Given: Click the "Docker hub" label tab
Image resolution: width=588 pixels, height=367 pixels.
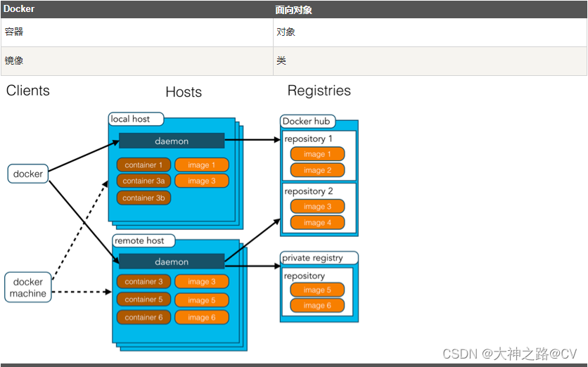Looking at the screenshot, I should click(307, 121).
